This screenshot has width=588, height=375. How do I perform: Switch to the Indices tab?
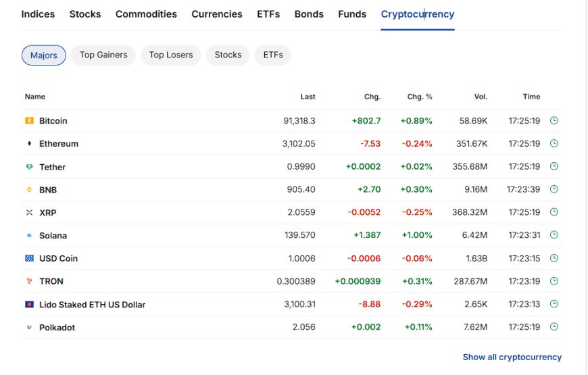38,14
